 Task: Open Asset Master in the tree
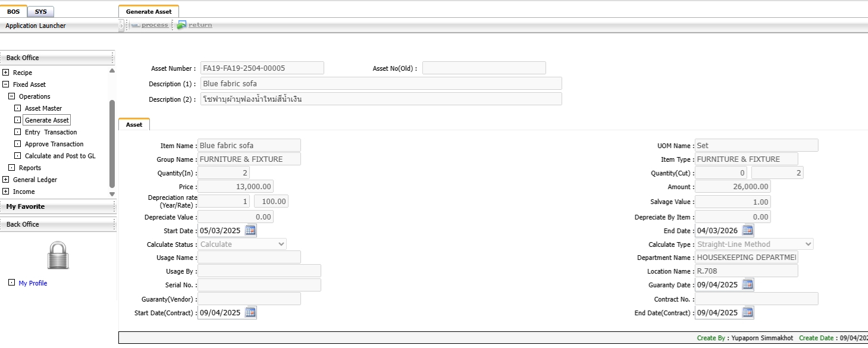[x=43, y=108]
